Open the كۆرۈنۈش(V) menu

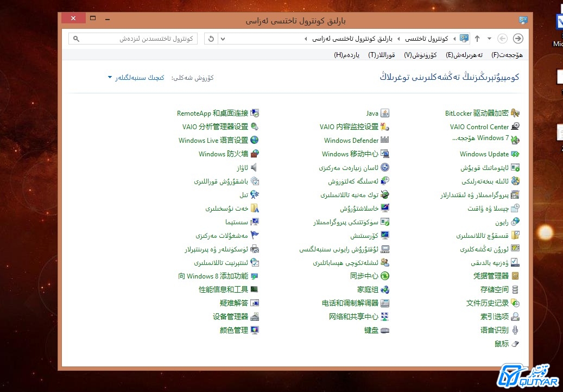420,55
